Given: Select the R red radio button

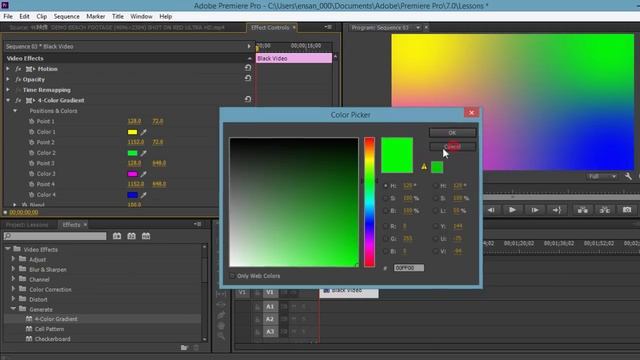Looking at the screenshot, I should (386, 226).
